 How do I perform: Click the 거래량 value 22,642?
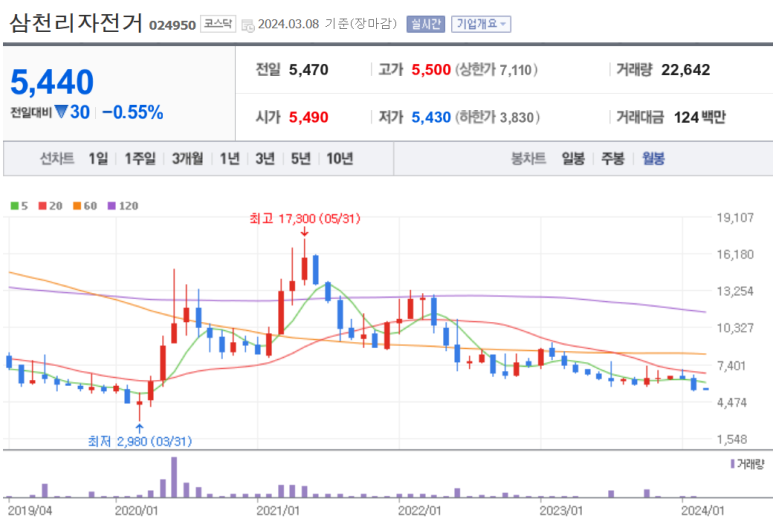click(x=686, y=70)
